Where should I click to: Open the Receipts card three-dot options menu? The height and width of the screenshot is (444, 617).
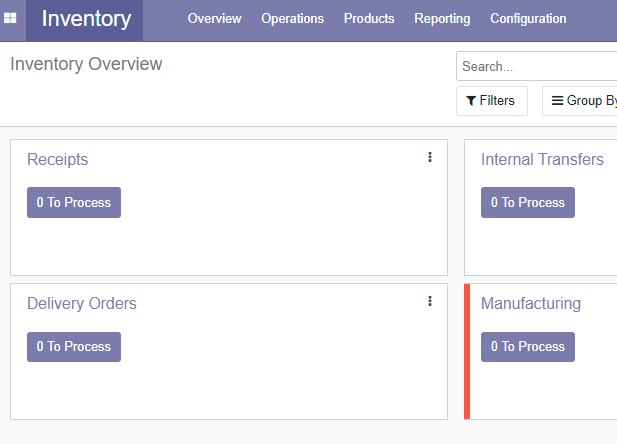430,157
